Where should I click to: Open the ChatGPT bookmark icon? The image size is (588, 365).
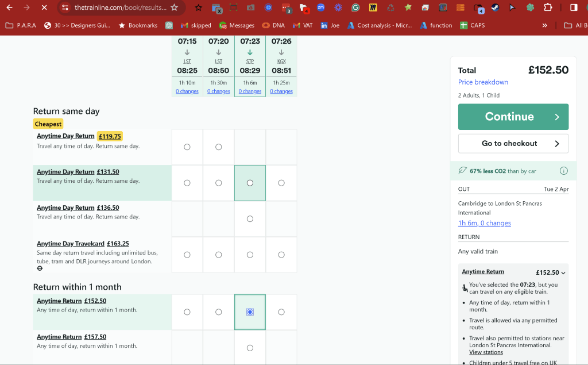(169, 25)
